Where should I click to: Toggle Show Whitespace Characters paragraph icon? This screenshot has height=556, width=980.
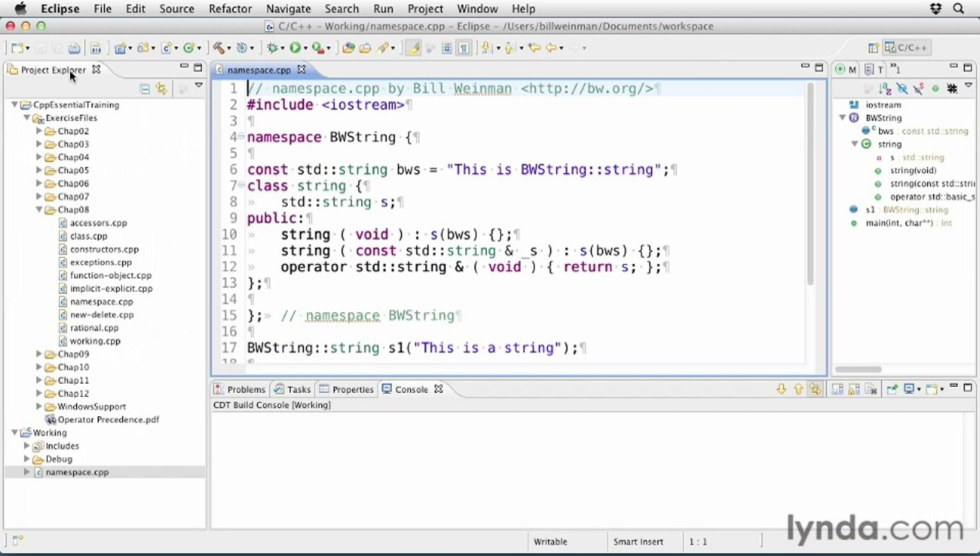pyautogui.click(x=464, y=48)
